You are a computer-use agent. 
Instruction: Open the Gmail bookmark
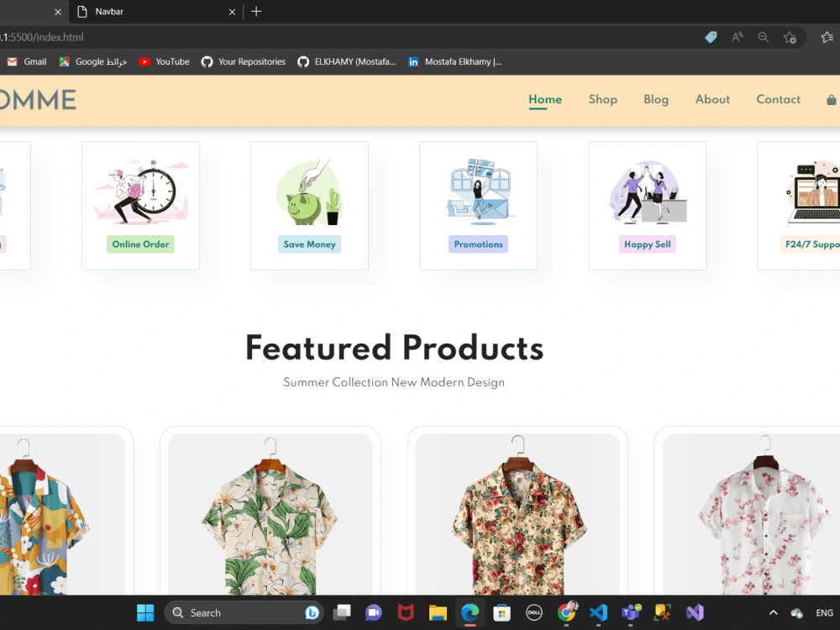tap(27, 61)
